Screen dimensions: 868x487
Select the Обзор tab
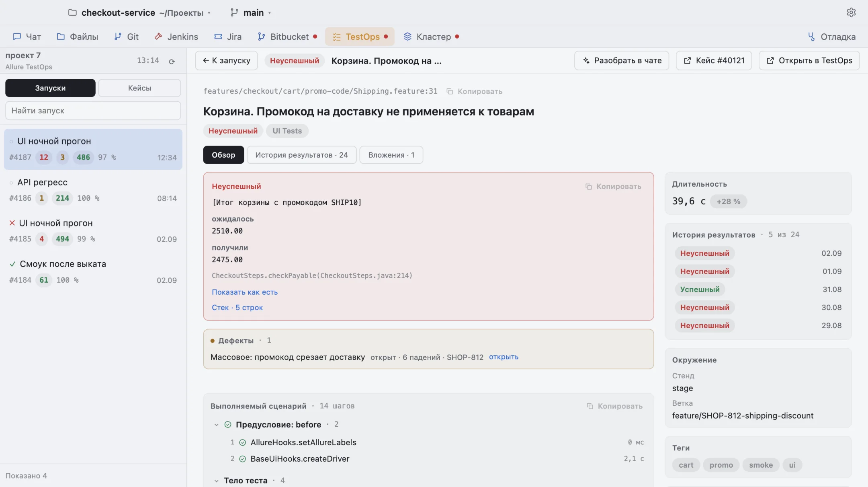pos(223,155)
